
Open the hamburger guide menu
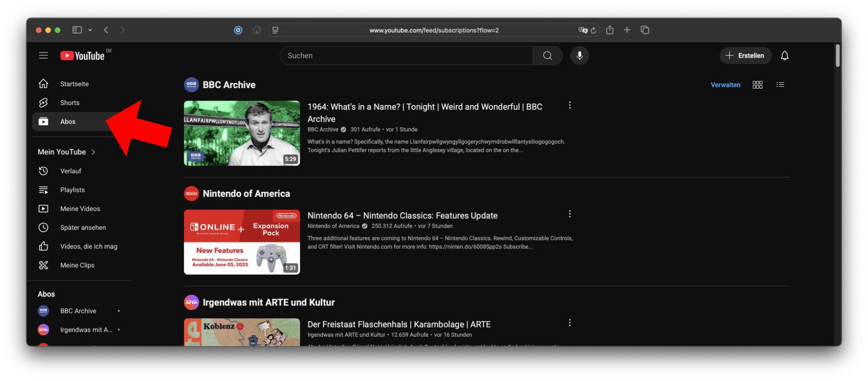click(x=43, y=56)
